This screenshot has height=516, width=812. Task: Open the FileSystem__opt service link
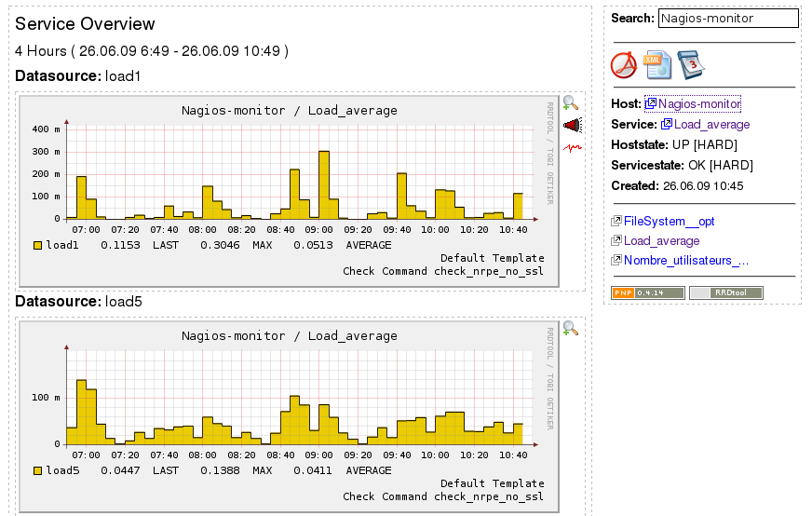coord(670,222)
